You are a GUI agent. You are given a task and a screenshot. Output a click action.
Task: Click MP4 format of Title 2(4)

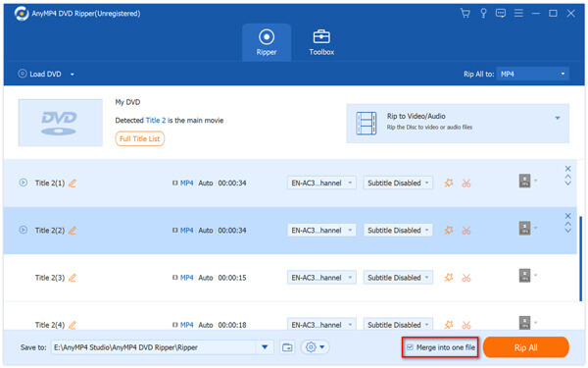(186, 325)
